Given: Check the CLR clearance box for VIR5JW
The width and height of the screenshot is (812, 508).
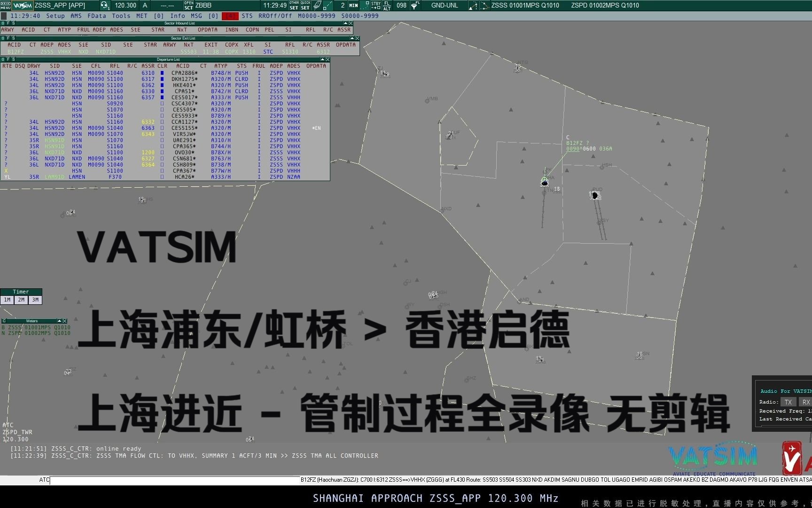Looking at the screenshot, I should click(162, 134).
